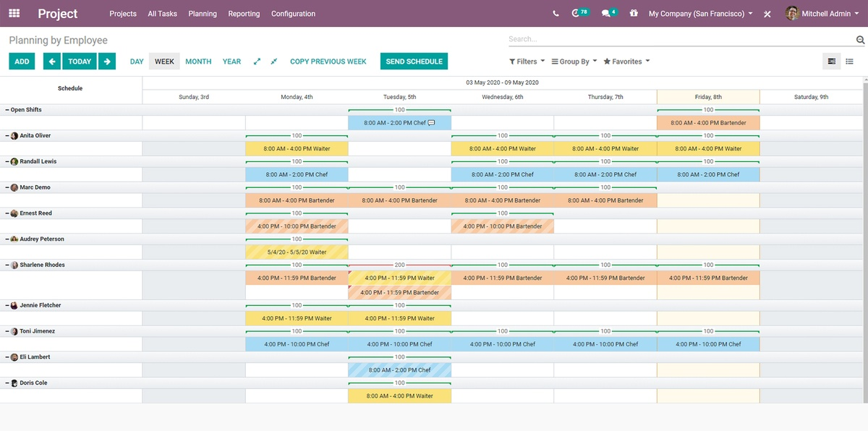Go to previous week with left arrow
Viewport: 868px width, 431px height.
51,61
